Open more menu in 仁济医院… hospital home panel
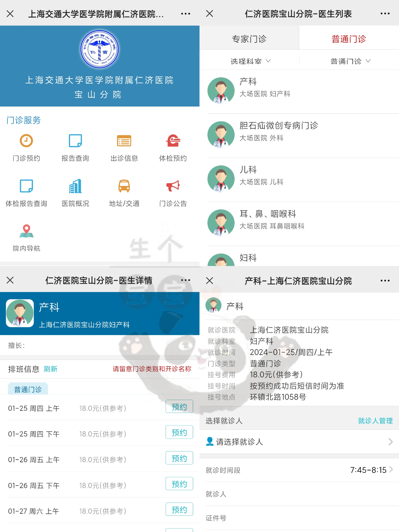This screenshot has height=532, width=399. click(185, 14)
